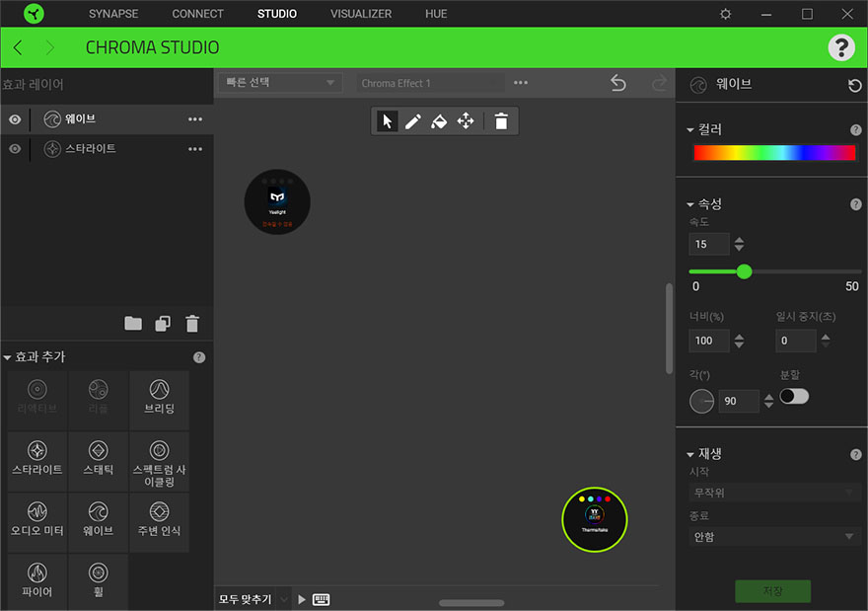This screenshot has width=868, height=611.
Task: Click the angle field showing 90
Action: coord(739,401)
